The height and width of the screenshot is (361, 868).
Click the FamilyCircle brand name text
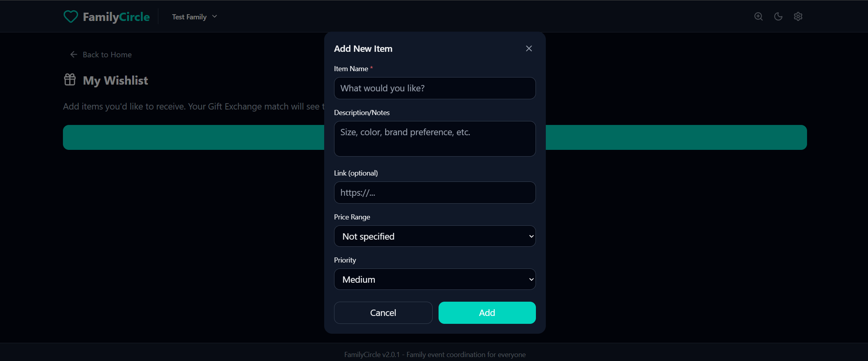point(116,17)
